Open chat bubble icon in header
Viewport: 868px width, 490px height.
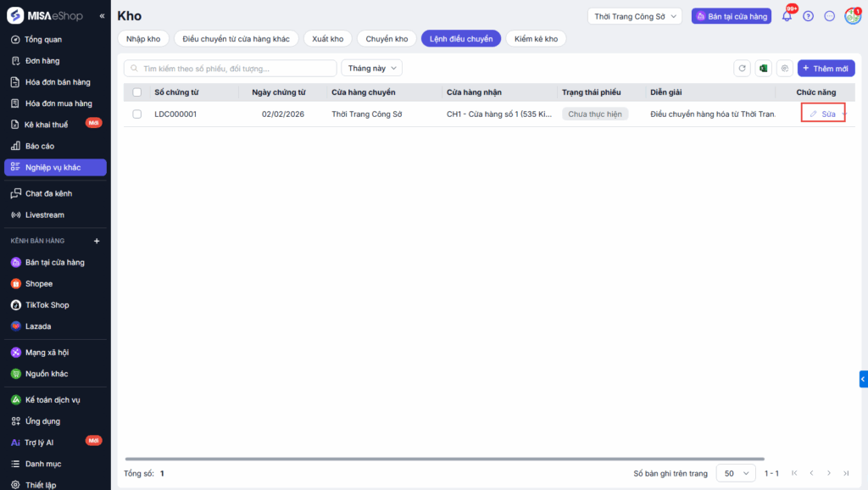coord(829,16)
